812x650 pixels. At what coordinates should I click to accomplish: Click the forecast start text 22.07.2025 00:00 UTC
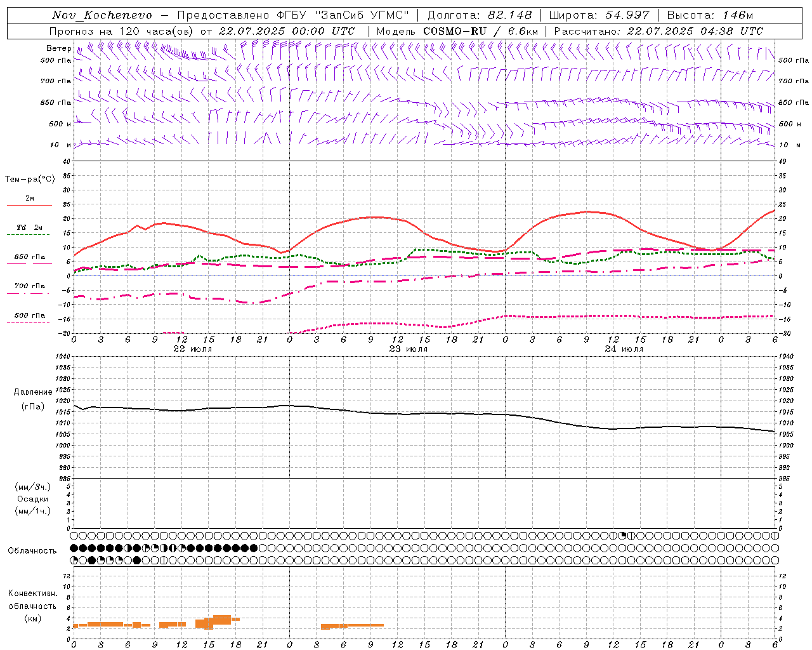(287, 31)
